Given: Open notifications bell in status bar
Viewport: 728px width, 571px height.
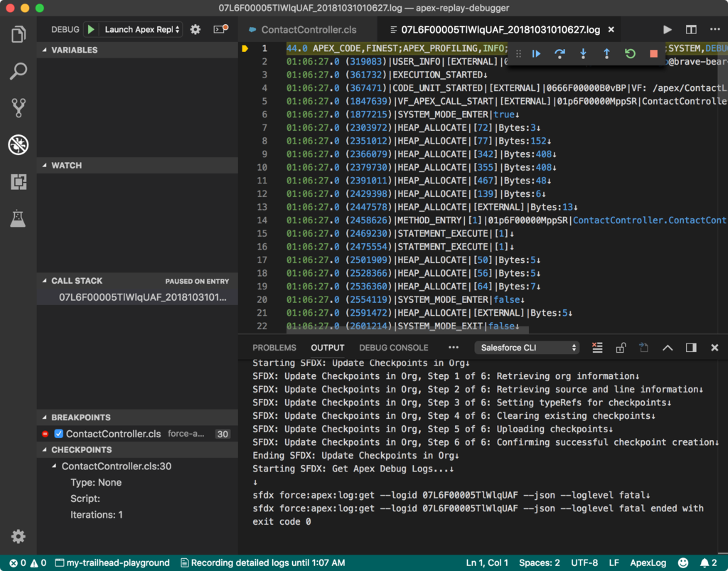Looking at the screenshot, I should tap(708, 562).
